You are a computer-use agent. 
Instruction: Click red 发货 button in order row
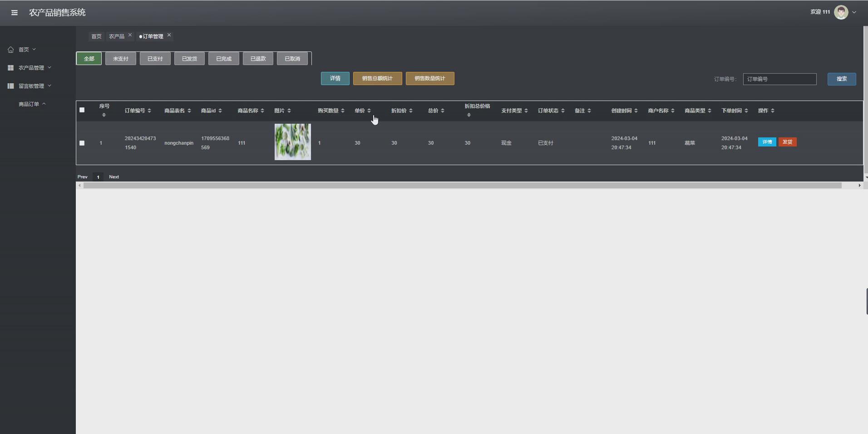point(788,142)
